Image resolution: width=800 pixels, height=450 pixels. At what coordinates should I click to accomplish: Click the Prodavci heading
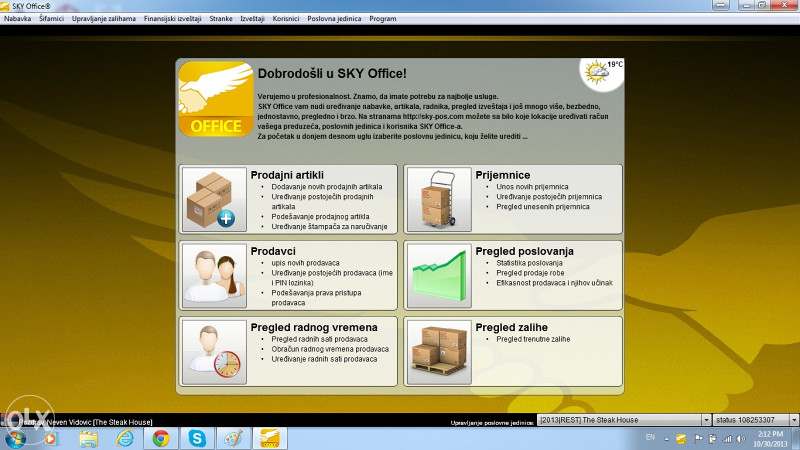pos(273,251)
